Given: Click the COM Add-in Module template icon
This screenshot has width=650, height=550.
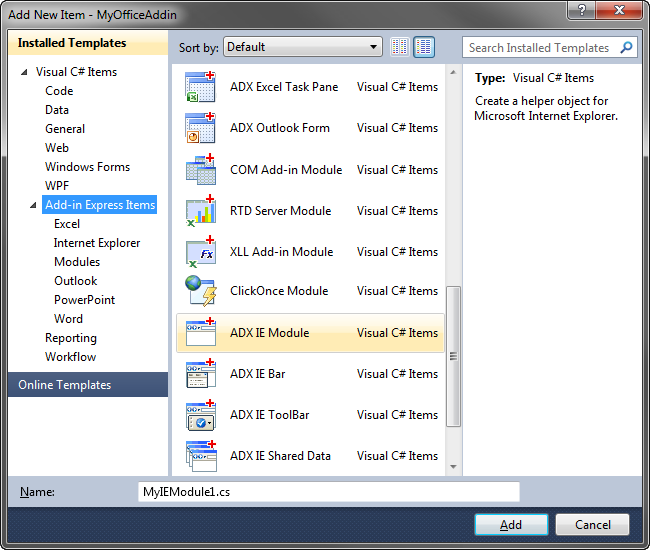Looking at the screenshot, I should (x=201, y=170).
